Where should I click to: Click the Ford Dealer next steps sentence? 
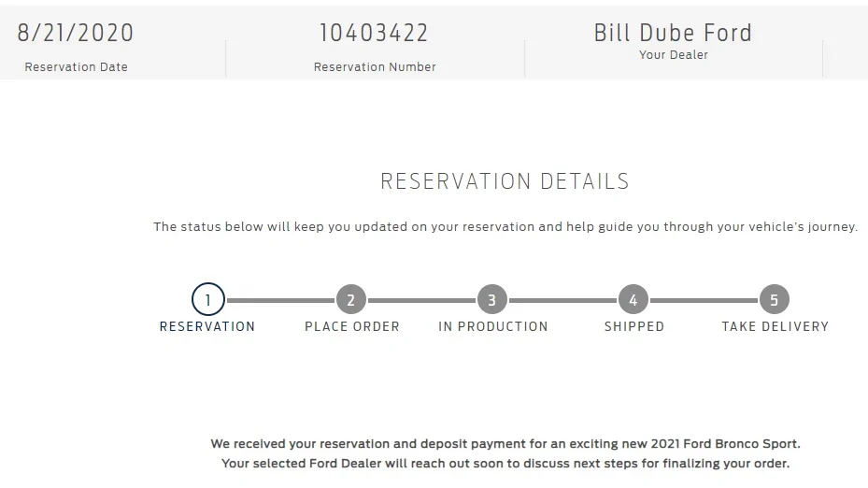click(505, 464)
